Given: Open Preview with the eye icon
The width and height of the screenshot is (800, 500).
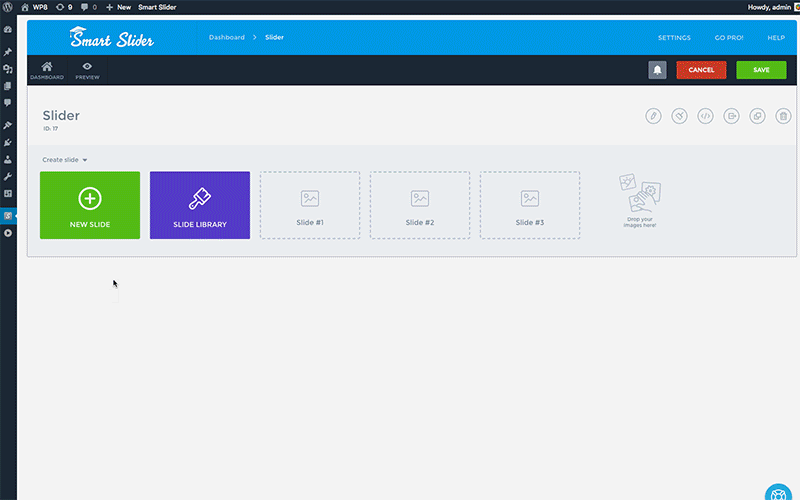Looking at the screenshot, I should [x=87, y=70].
